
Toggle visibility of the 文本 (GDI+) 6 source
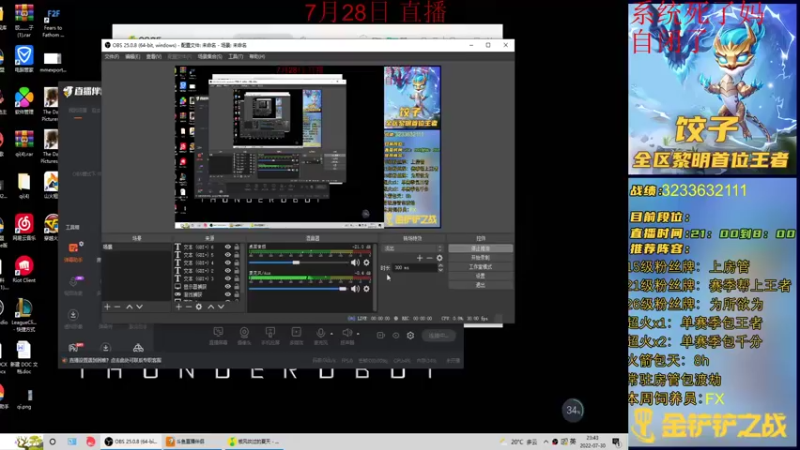[228, 247]
